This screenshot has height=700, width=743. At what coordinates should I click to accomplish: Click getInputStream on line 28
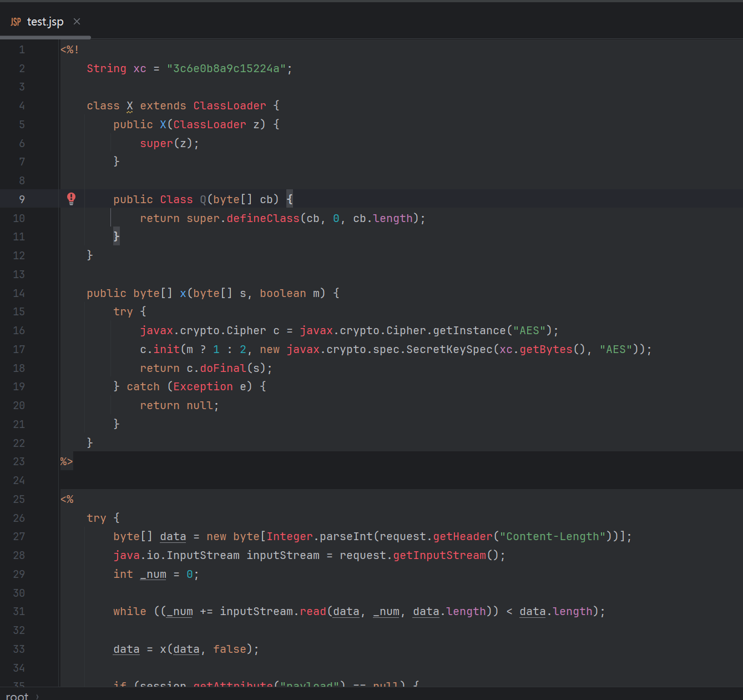[439, 555]
